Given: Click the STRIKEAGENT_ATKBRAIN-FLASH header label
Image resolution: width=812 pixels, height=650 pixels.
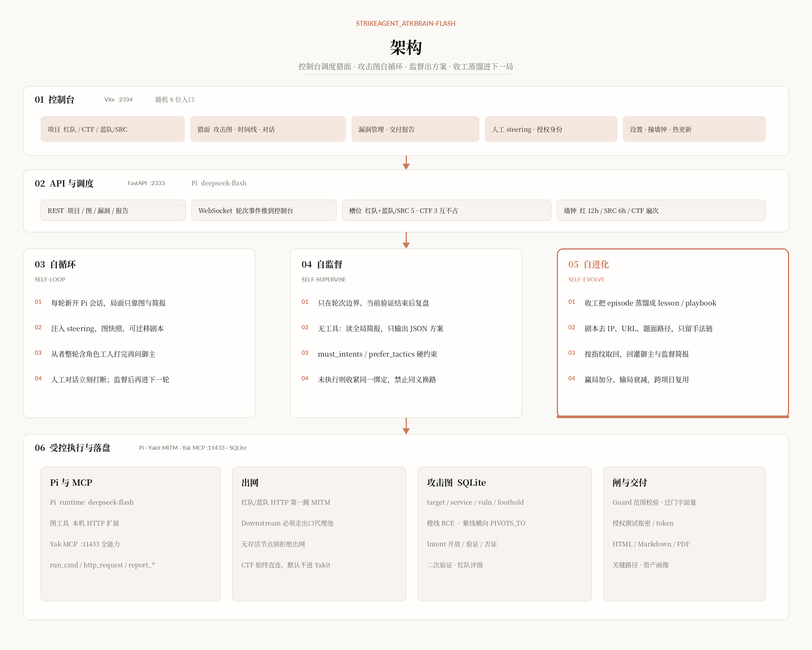Looking at the screenshot, I should pyautogui.click(x=406, y=24).
